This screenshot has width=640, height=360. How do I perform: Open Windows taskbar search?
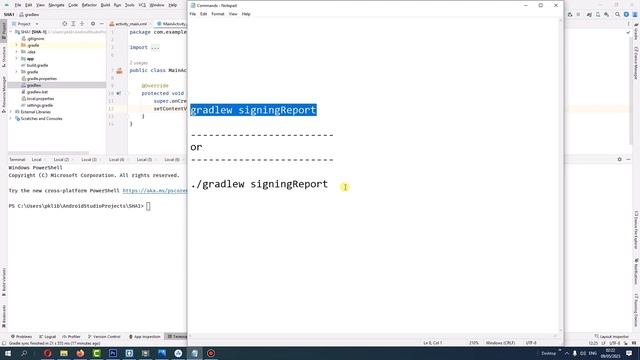coord(24,353)
